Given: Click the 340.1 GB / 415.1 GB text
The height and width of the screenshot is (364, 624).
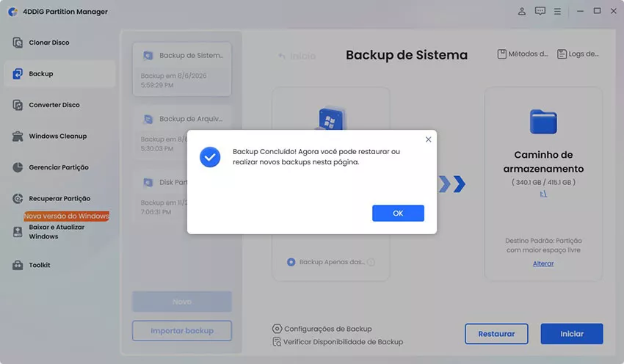Looking at the screenshot, I should click(x=543, y=182).
